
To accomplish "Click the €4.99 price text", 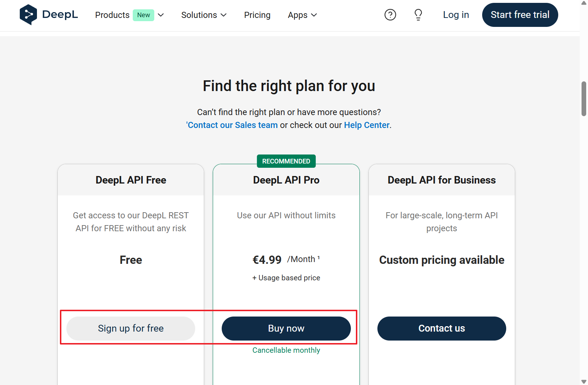I will click(267, 260).
